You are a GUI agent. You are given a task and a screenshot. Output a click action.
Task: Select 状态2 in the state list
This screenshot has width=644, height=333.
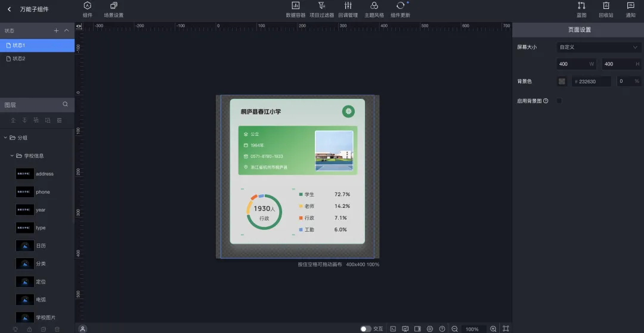(x=37, y=58)
